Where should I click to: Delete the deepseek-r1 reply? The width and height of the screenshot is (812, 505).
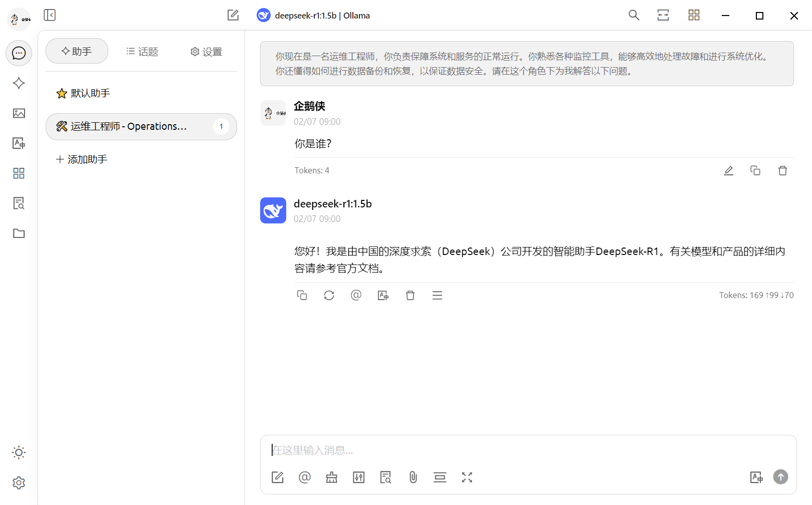pos(410,296)
